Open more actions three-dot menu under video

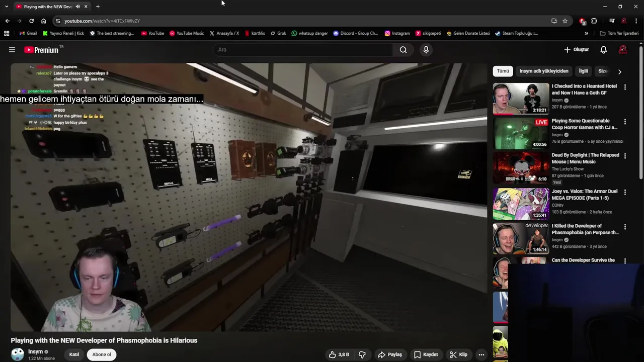pyautogui.click(x=481, y=354)
